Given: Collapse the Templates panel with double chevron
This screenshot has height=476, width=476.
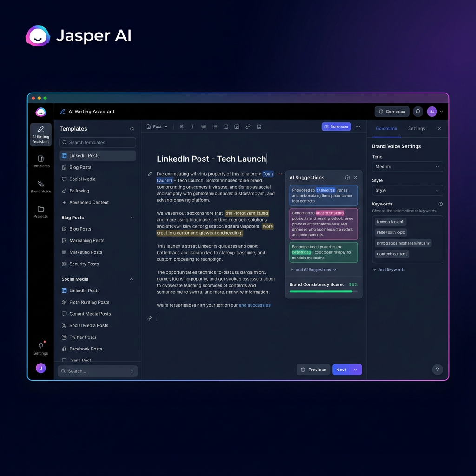Looking at the screenshot, I should (132, 129).
